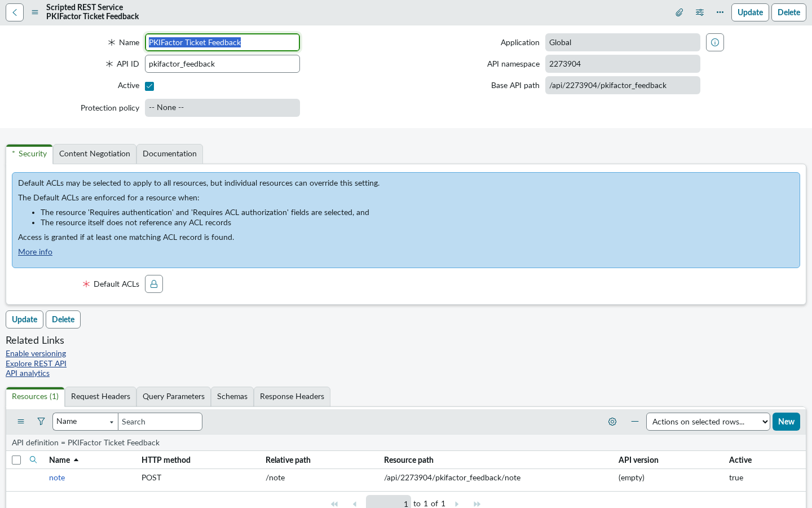
Task: Open Resources list personalize gear icon
Action: point(612,422)
